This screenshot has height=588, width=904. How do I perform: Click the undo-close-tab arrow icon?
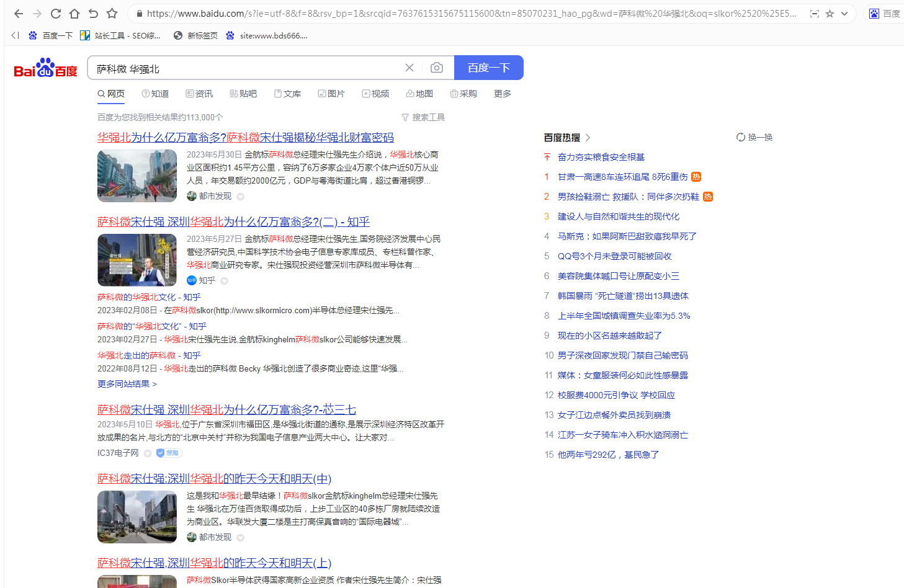93,14
